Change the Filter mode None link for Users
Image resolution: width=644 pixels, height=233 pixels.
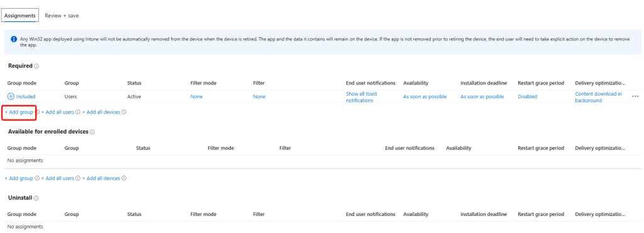pos(196,96)
